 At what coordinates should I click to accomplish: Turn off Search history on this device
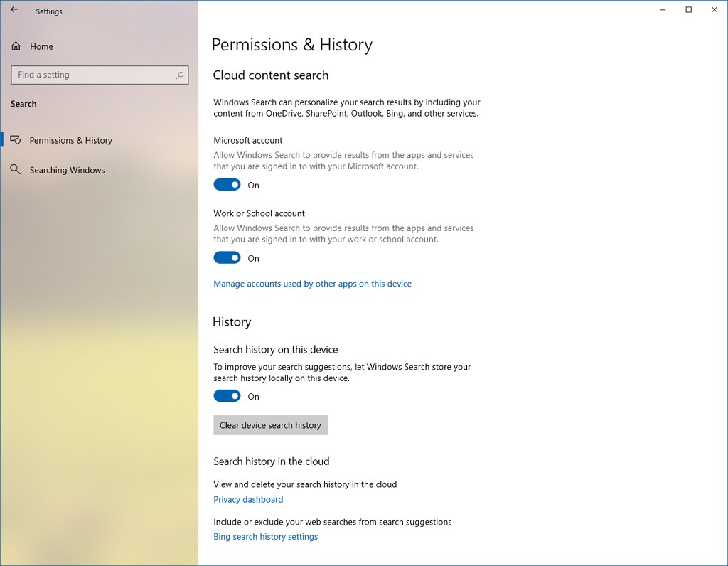click(227, 395)
